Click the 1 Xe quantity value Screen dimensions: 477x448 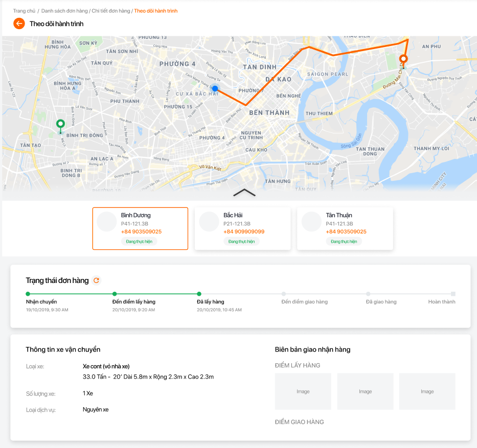tap(88, 393)
